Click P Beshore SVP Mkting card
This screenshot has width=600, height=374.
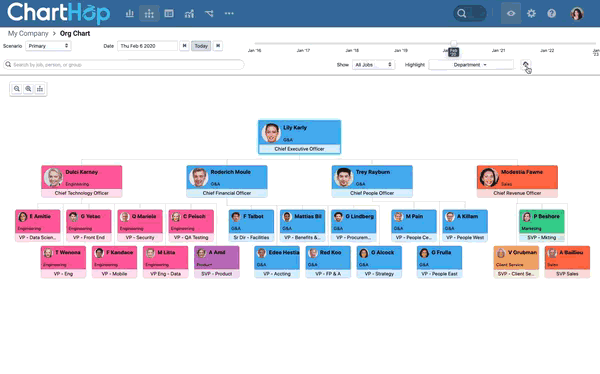[x=541, y=225]
